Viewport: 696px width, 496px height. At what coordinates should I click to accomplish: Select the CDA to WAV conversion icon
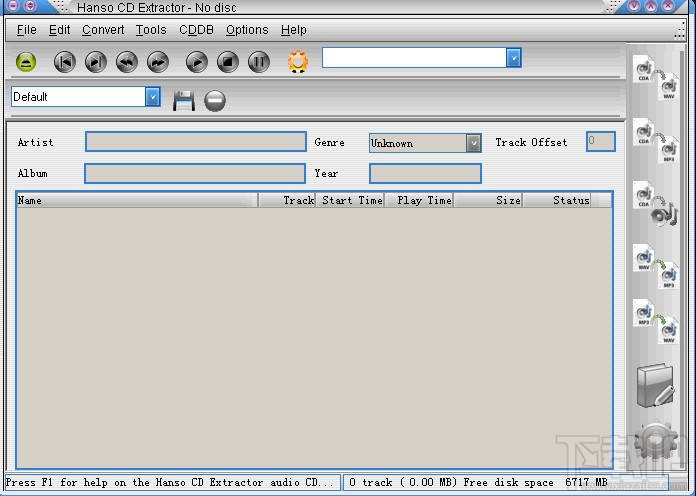656,78
